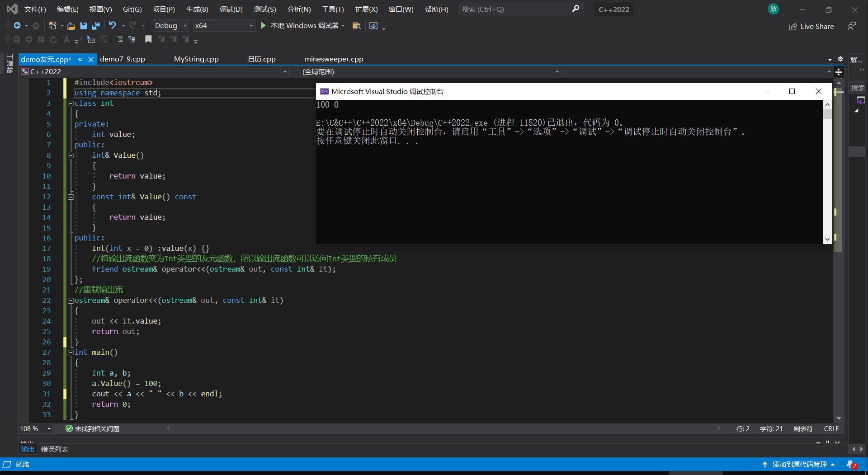This screenshot has height=475, width=868.
Task: Open the debugger target dropdown arrow
Action: [343, 26]
